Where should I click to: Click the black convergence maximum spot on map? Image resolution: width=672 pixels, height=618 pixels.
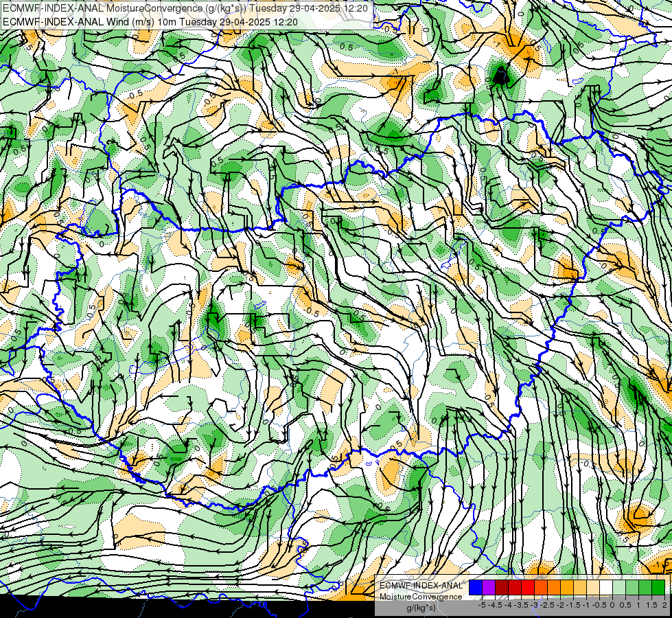coord(500,76)
